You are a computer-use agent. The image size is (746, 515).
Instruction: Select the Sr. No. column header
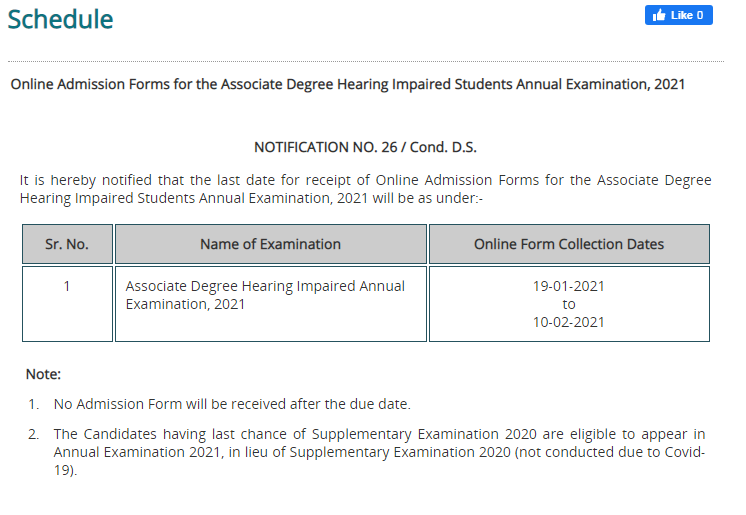coord(67,244)
